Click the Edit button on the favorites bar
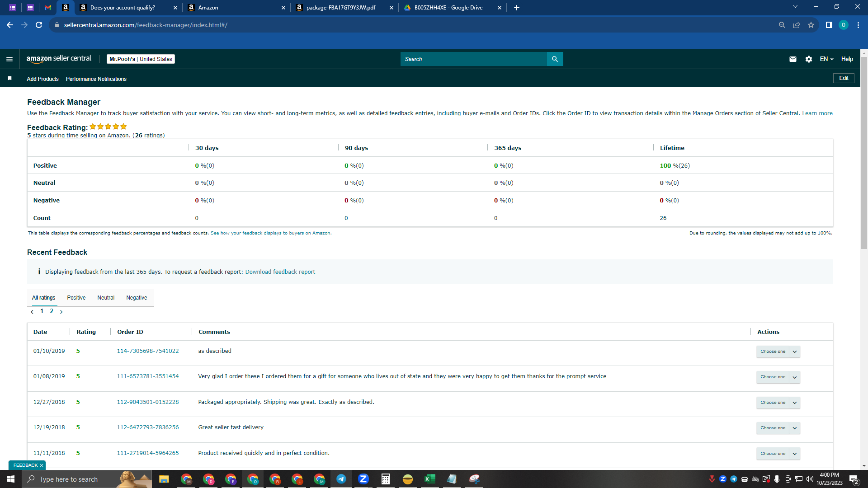The width and height of the screenshot is (868, 488). coord(844,78)
